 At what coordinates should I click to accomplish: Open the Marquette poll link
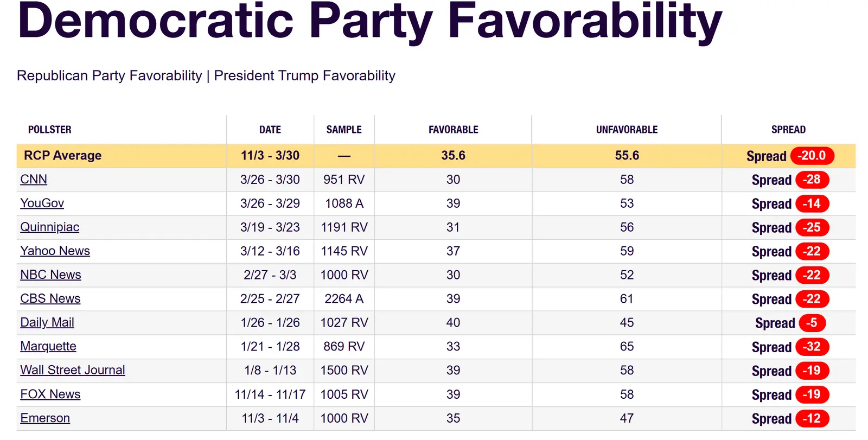pos(48,347)
